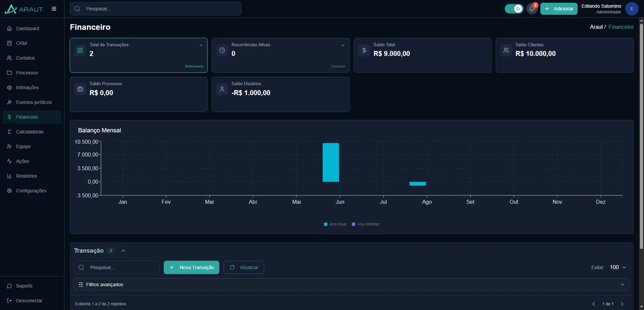644x310 pixels.
Task: Toggle Ano Anterior legend series
Action: click(x=366, y=224)
